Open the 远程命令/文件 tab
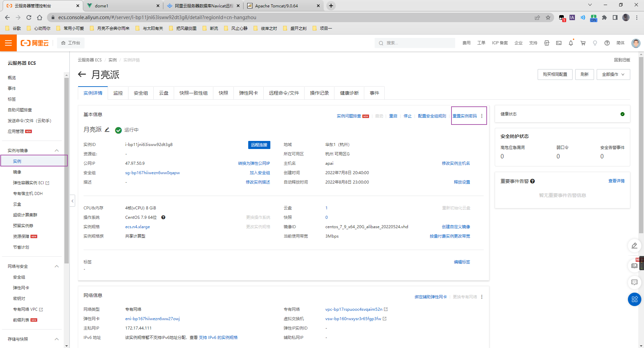The image size is (644, 348). tap(284, 93)
